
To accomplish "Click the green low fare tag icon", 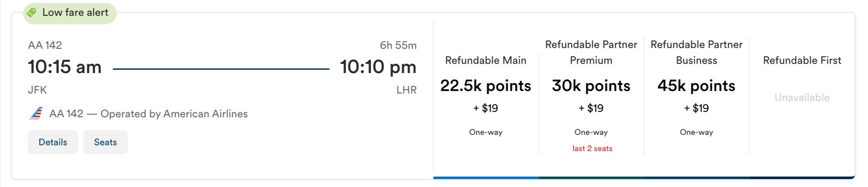I will [32, 13].
